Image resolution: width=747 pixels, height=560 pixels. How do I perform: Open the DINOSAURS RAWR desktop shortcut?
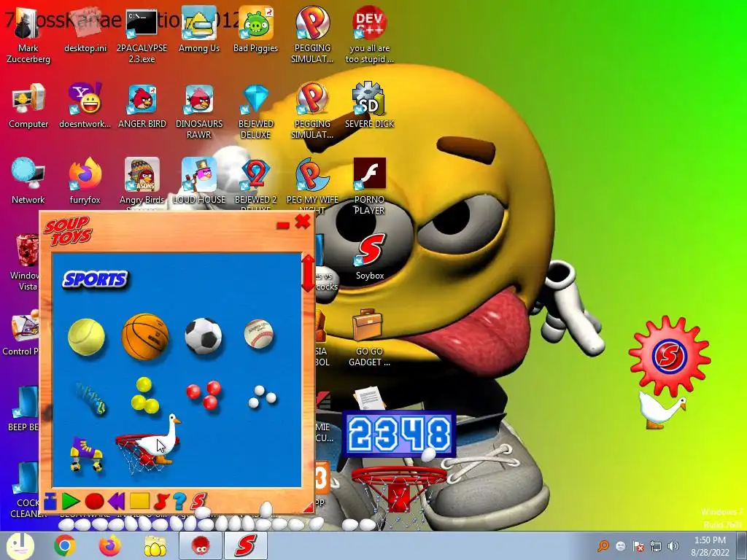pyautogui.click(x=198, y=111)
